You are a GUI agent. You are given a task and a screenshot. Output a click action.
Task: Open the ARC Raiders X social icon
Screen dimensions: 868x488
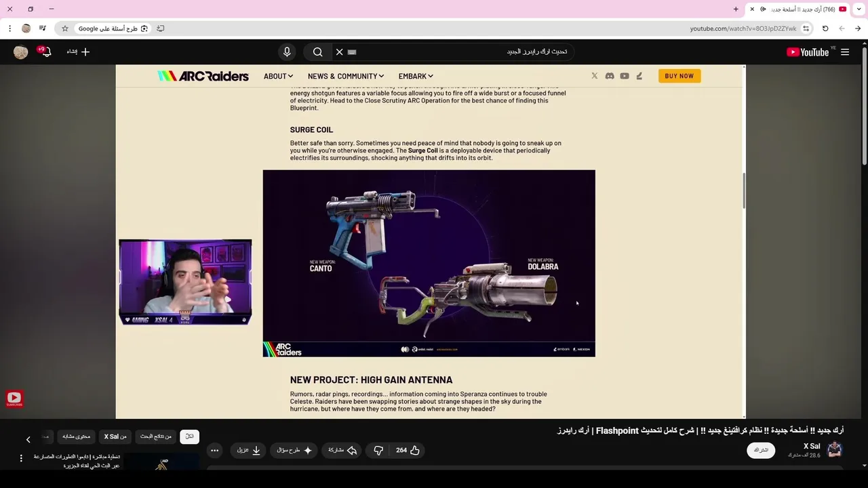595,76
